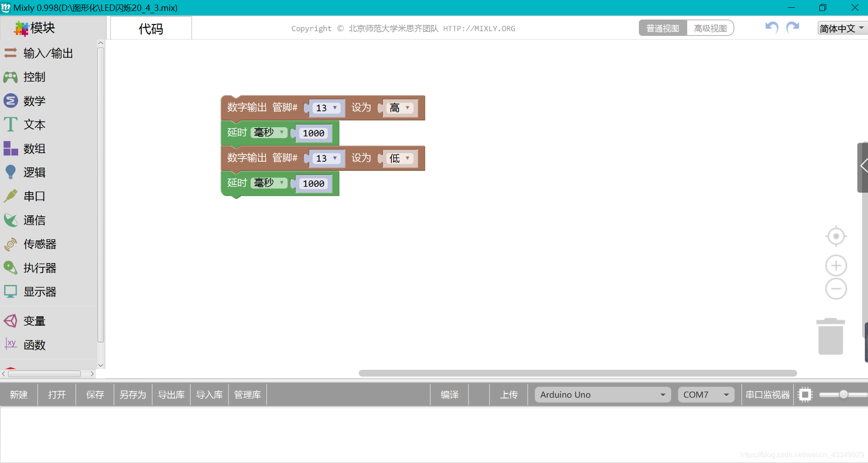Screen dimensions: 868x463
Task: Click the 串口 plug icon
Action: point(10,196)
